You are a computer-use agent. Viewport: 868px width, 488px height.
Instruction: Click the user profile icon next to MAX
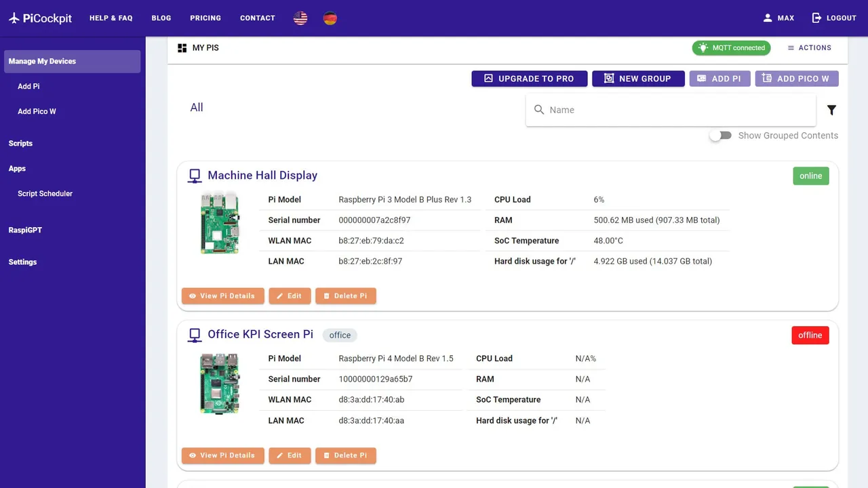point(768,18)
